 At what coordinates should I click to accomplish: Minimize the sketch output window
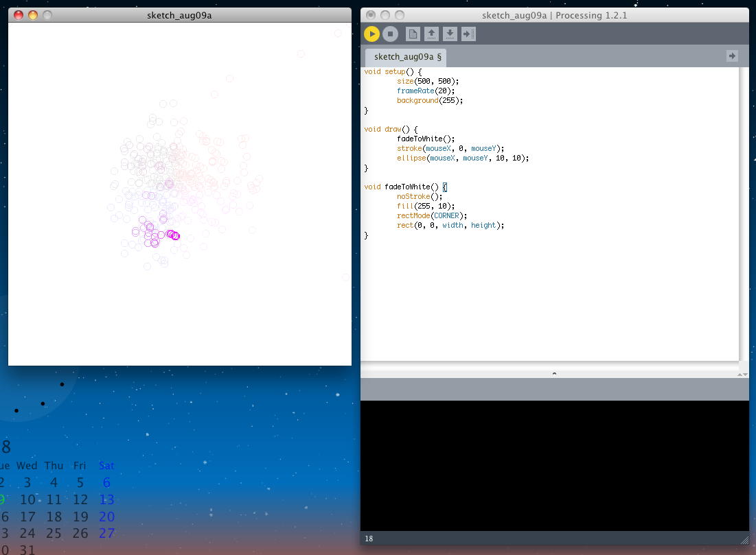click(x=33, y=15)
